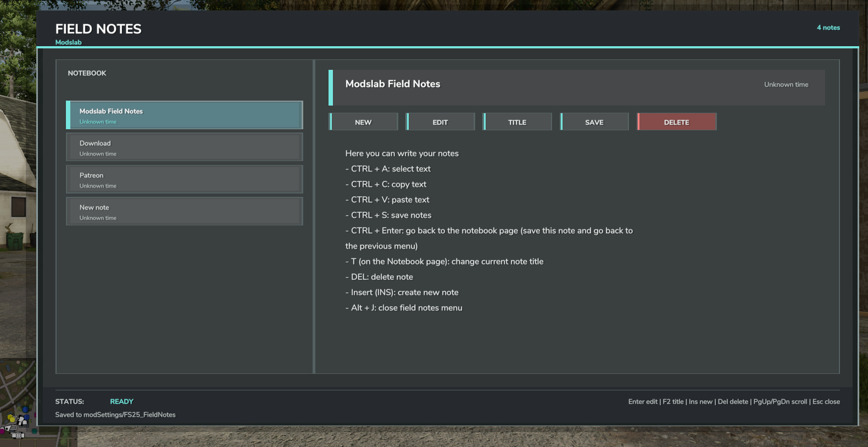Click the EDIT button

[440, 122]
